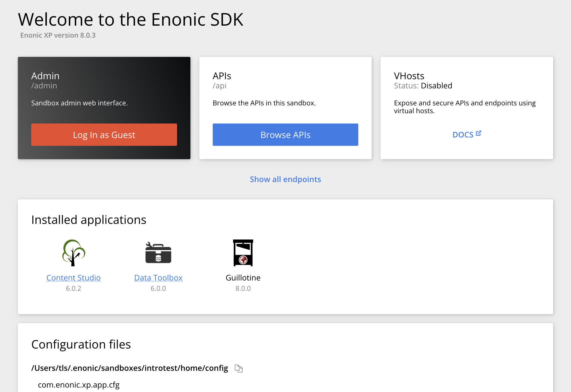Click the Enonic XP version 8.0.3 text

click(x=58, y=35)
